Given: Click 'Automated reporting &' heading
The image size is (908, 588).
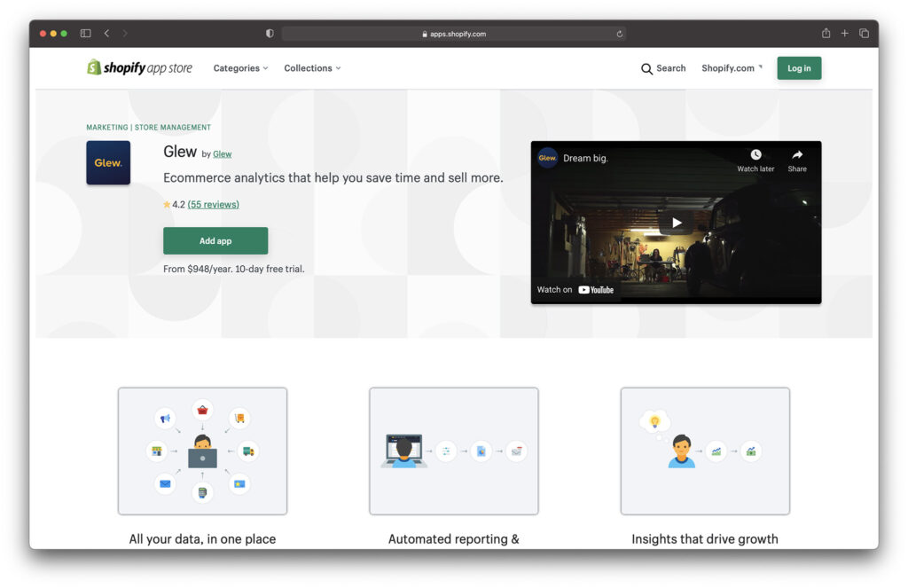Looking at the screenshot, I should point(454,539).
